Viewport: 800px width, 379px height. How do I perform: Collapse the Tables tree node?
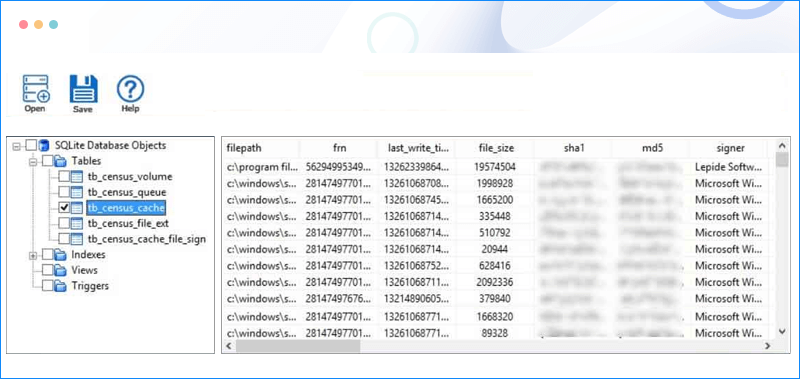click(33, 162)
